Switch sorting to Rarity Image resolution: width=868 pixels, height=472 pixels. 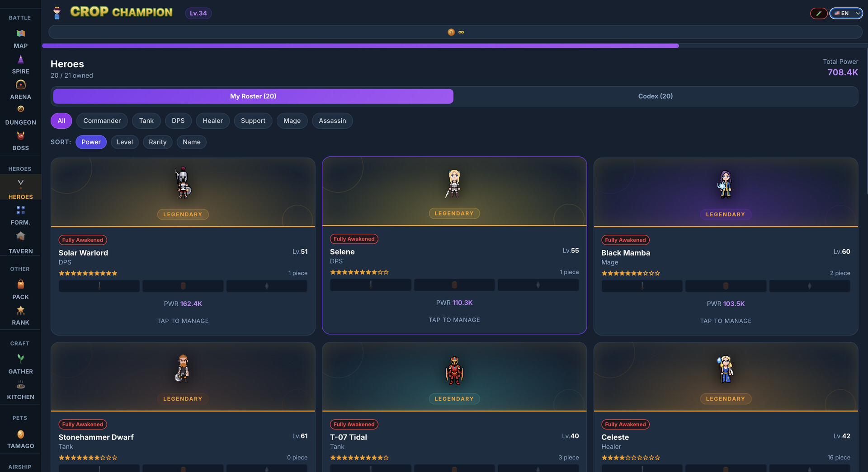pyautogui.click(x=157, y=142)
